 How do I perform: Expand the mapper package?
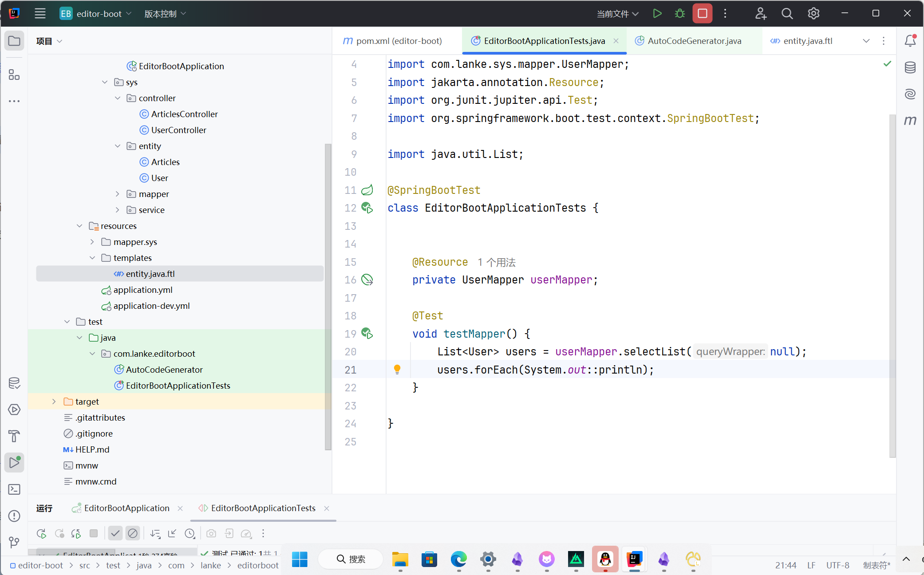click(118, 194)
